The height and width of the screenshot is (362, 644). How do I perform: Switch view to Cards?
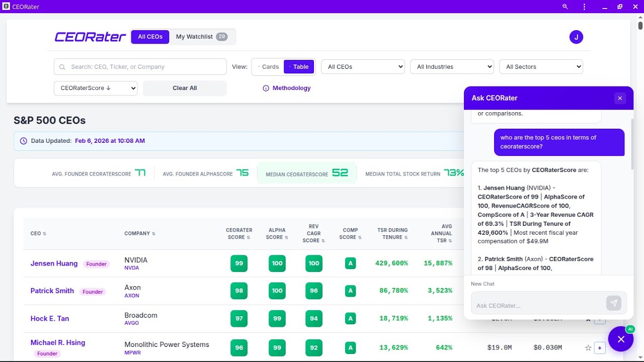268,67
